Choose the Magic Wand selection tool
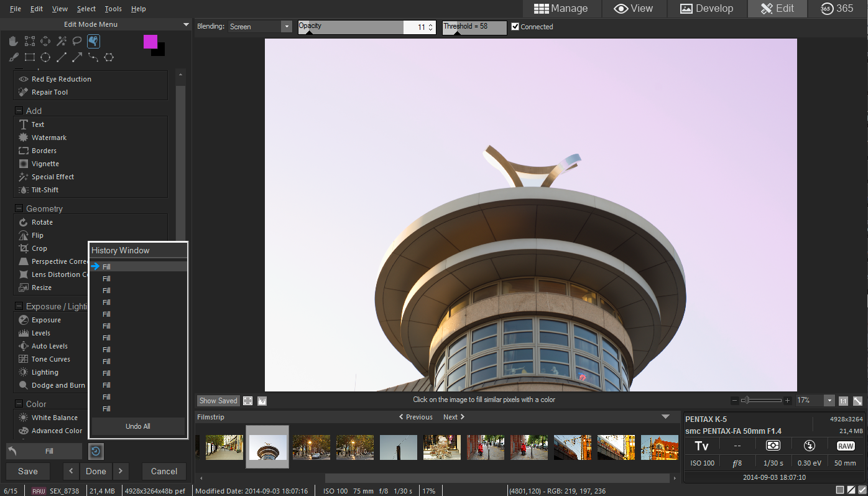 61,41
